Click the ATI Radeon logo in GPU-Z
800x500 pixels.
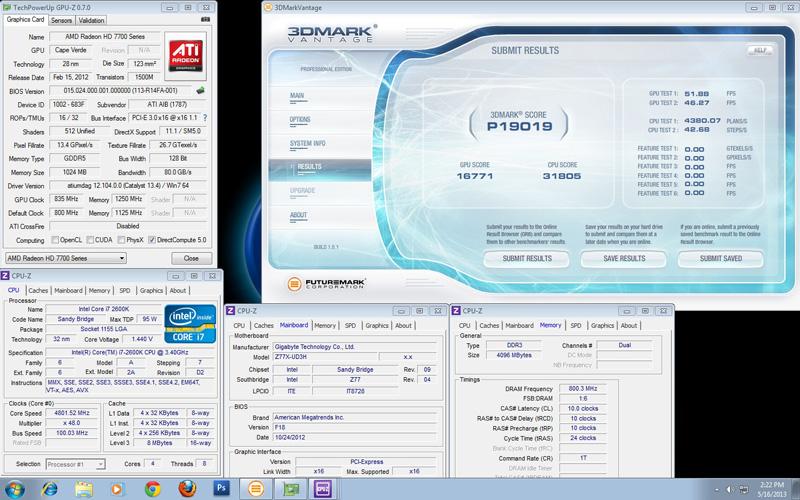click(x=186, y=56)
